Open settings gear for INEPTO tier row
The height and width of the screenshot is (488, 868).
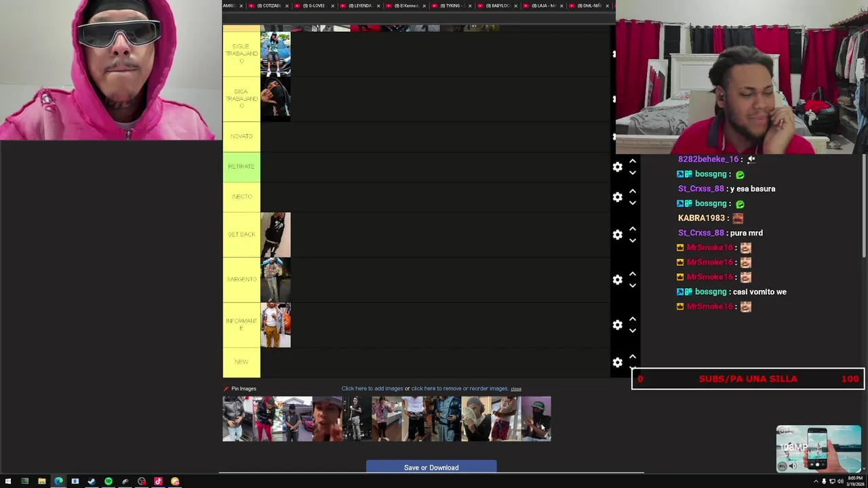(617, 197)
